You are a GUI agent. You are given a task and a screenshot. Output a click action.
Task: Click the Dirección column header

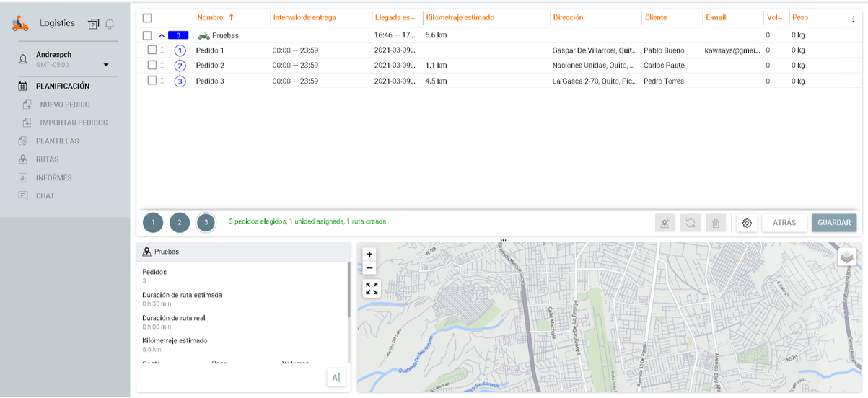tap(568, 17)
